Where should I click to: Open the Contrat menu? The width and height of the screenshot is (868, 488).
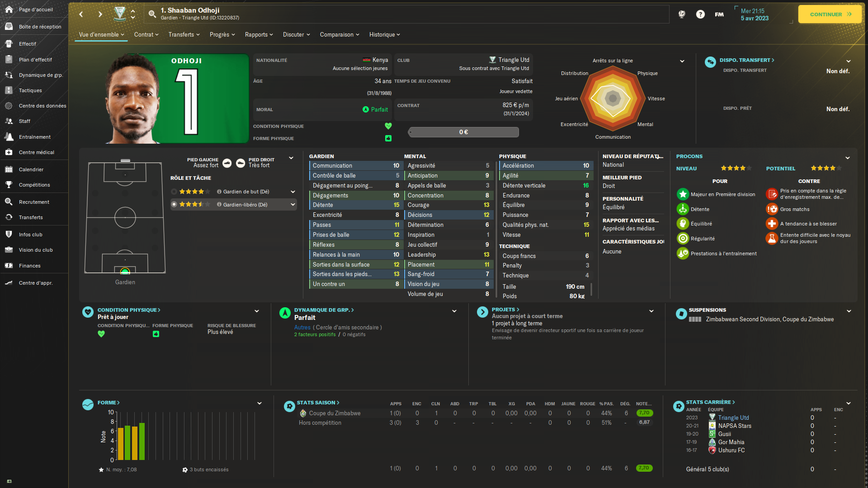[146, 35]
